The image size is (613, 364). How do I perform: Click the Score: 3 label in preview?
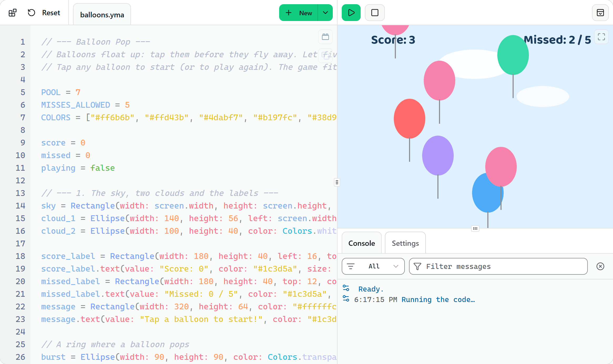393,40
